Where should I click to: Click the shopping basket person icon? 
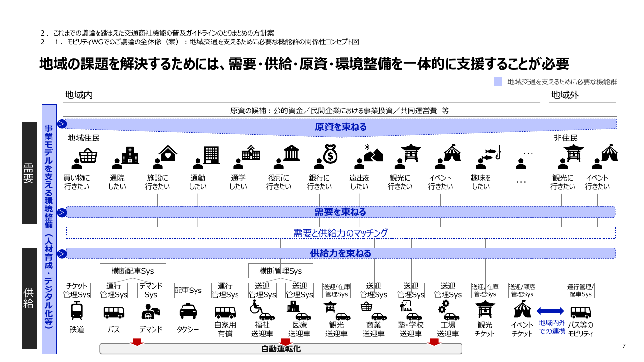[85, 156]
